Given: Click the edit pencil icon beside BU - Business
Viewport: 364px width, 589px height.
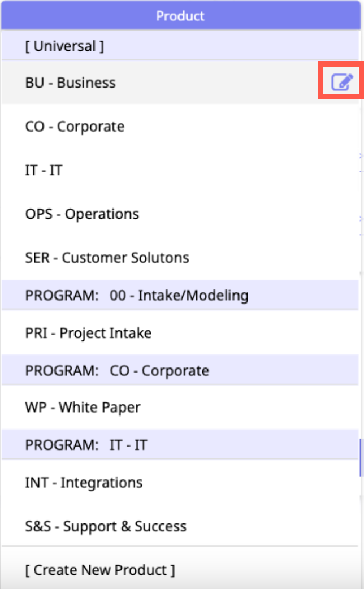Looking at the screenshot, I should (341, 83).
